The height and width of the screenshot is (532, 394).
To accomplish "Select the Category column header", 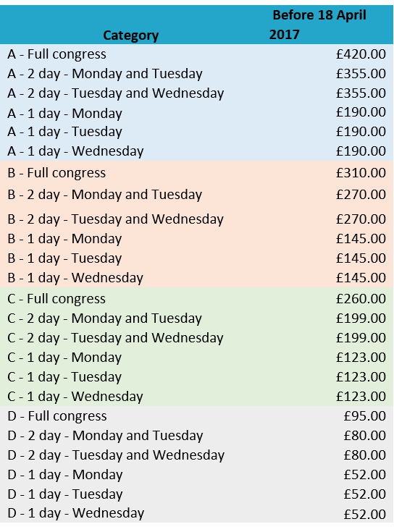I will click(x=130, y=35).
